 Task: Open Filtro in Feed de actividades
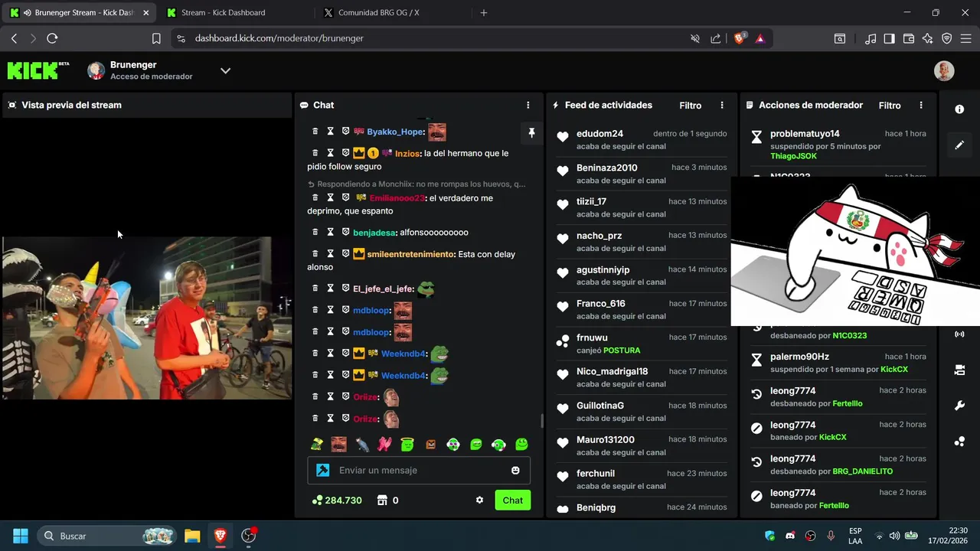click(x=690, y=106)
